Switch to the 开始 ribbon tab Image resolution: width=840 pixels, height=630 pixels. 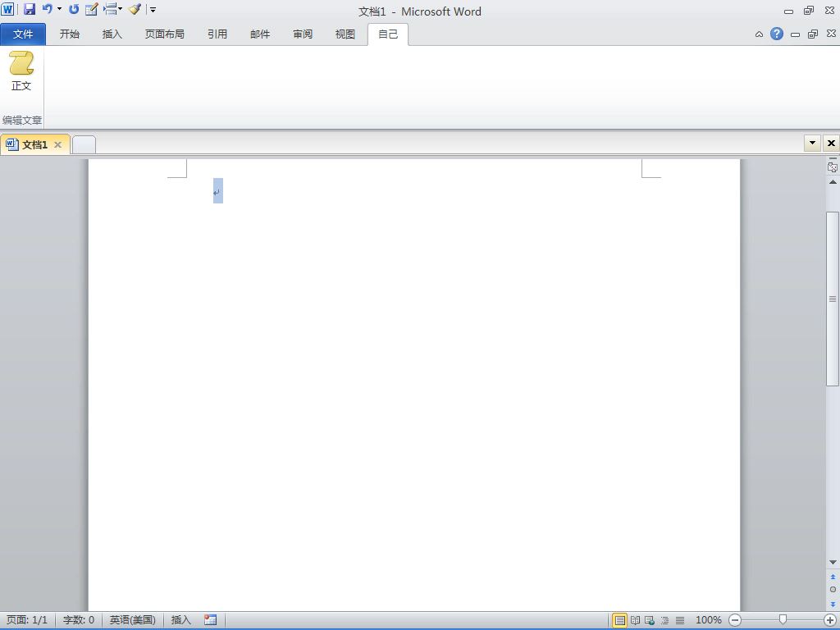click(x=70, y=34)
